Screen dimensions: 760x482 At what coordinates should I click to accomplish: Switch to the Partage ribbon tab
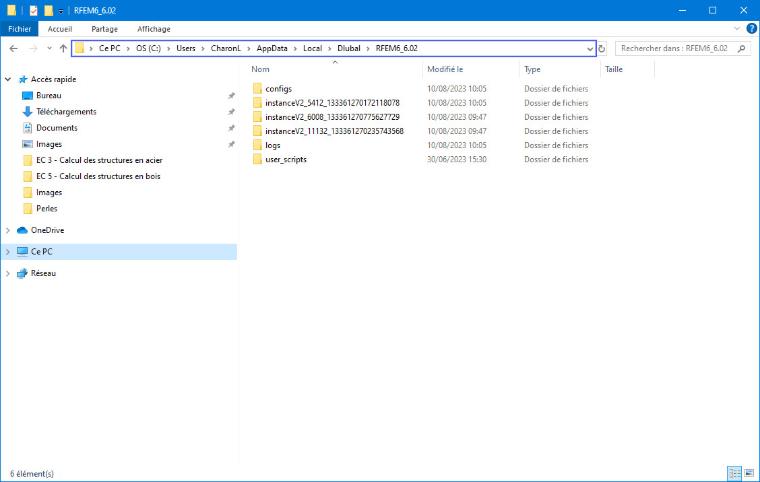[105, 29]
